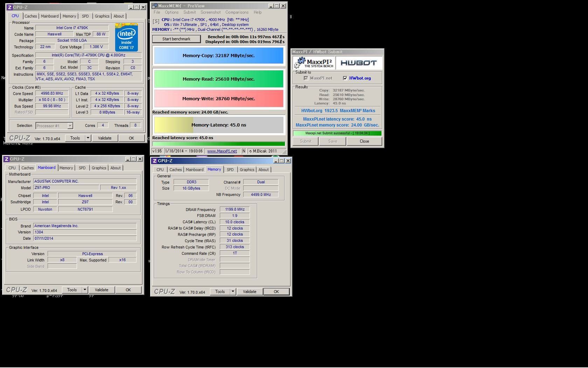Open the Submit menu in MaxxMEM
588x368 pixels.
190,12
